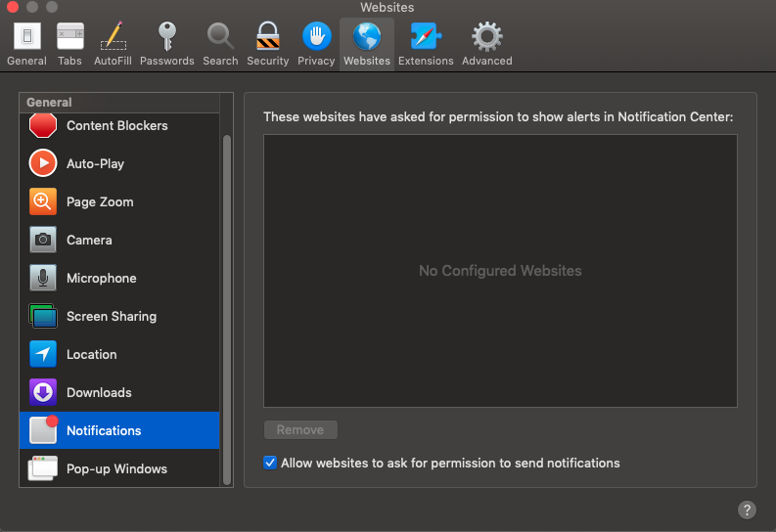Click the No Configured Websites list area
This screenshot has height=532, width=776.
(x=500, y=271)
